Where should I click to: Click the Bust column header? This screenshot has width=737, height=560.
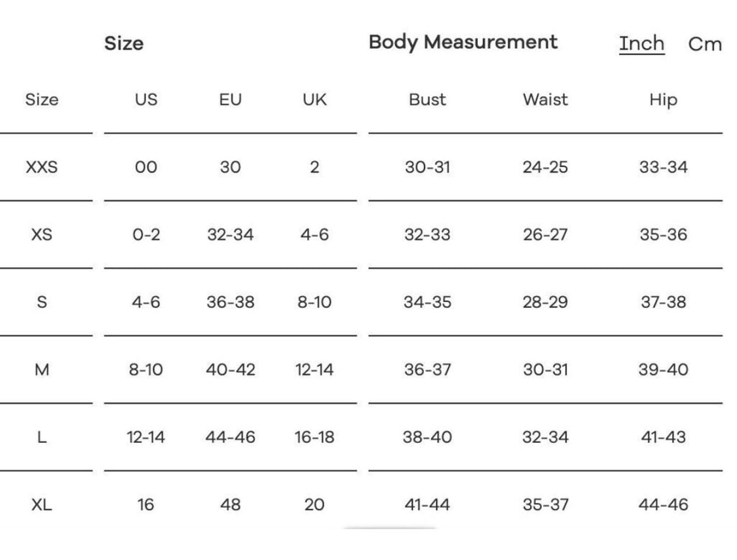tap(427, 100)
